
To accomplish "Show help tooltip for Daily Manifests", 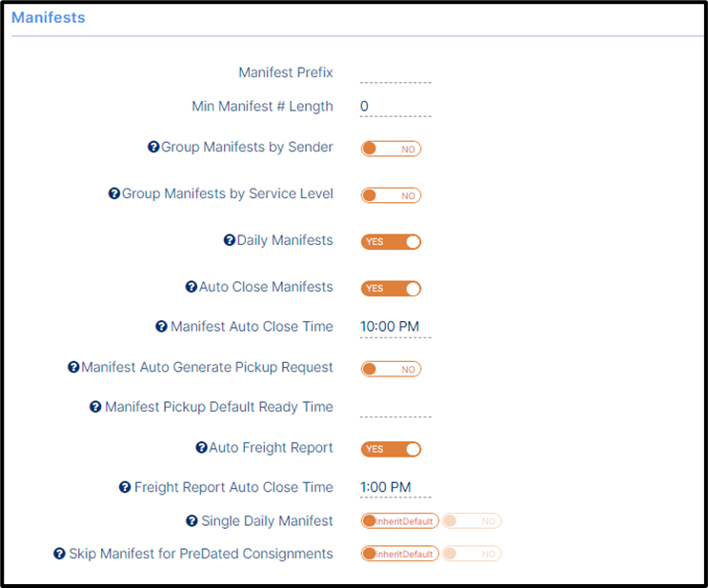I will 230,240.
